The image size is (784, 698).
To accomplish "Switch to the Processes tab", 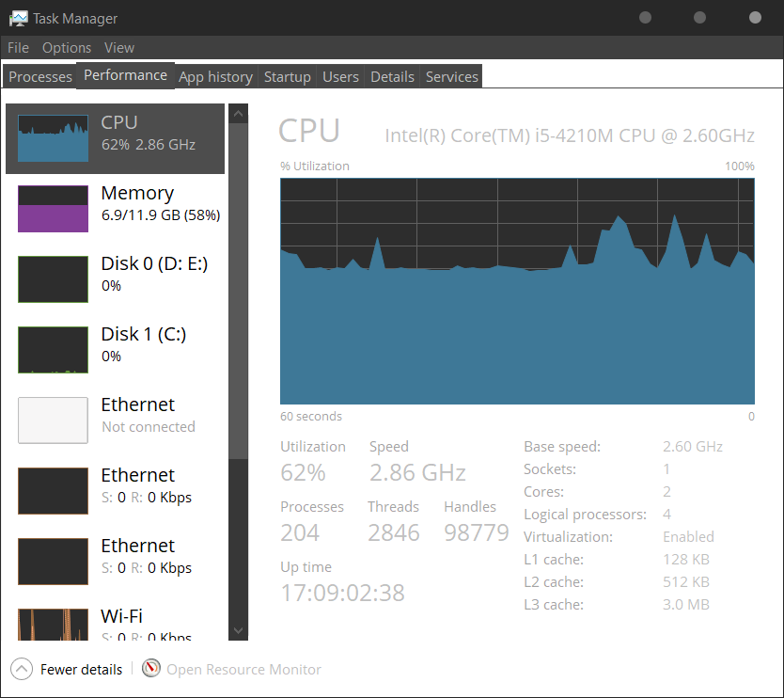I will [40, 76].
